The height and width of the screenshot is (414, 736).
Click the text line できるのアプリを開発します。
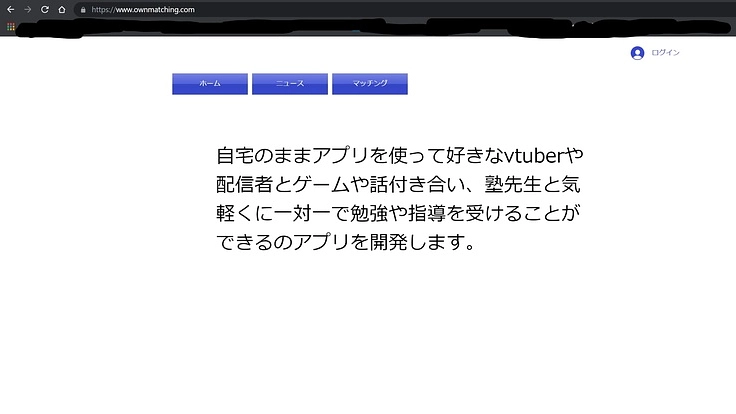pyautogui.click(x=346, y=242)
